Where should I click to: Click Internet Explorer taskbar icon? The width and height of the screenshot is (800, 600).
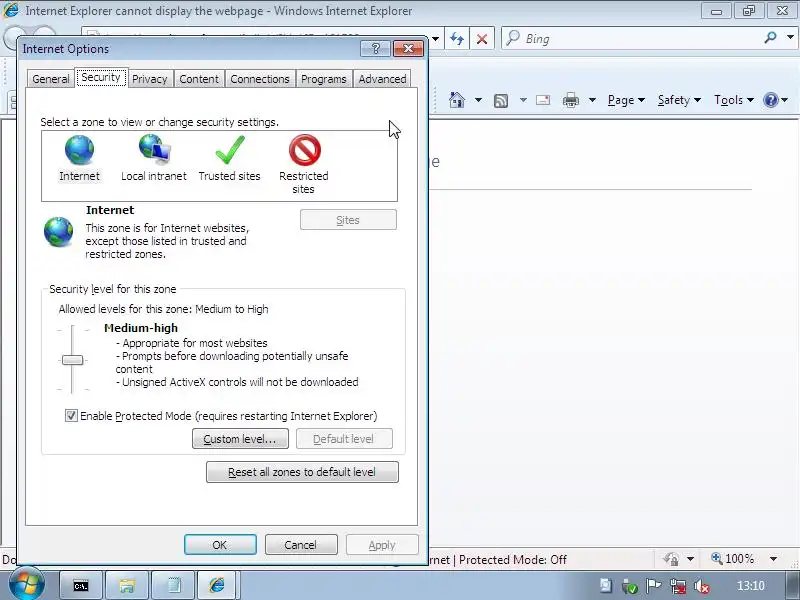217,586
